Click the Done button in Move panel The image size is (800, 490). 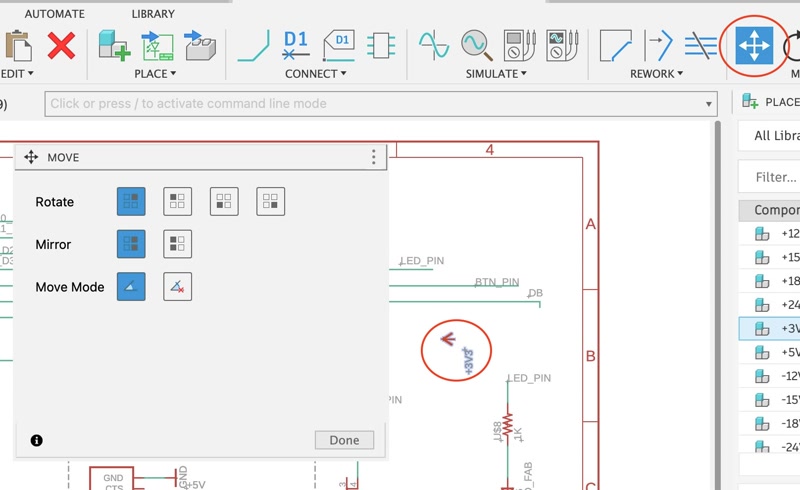[344, 440]
